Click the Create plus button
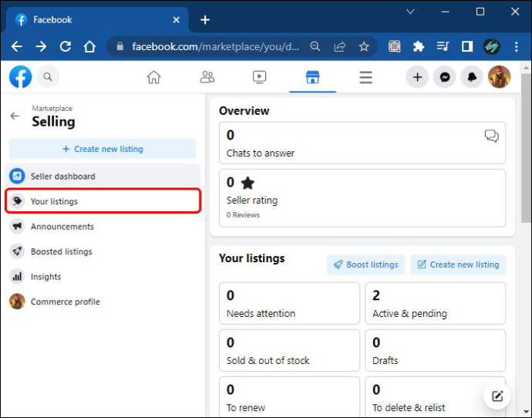 tap(417, 77)
